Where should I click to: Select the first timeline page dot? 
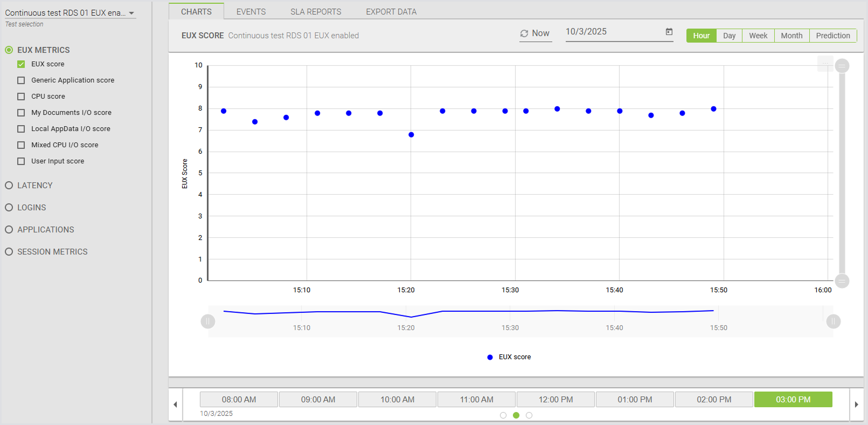[503, 415]
